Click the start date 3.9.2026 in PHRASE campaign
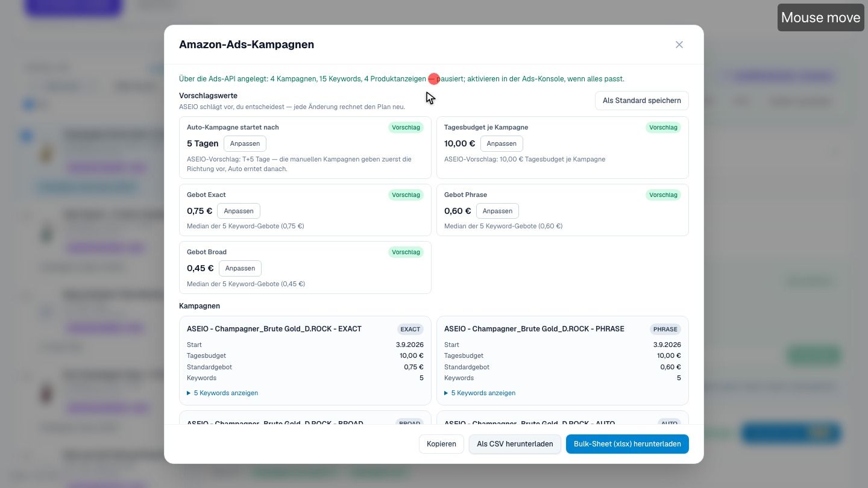 pyautogui.click(x=667, y=345)
